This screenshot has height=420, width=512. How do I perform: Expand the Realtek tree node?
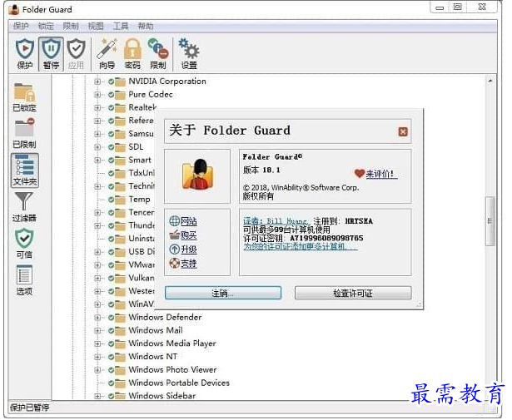point(97,107)
